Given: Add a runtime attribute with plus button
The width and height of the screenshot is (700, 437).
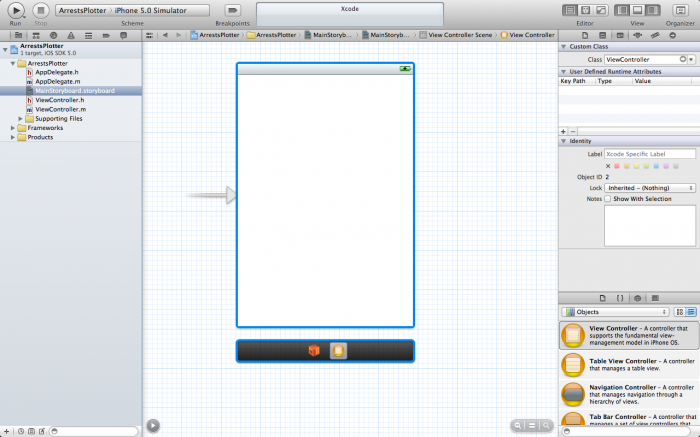Looking at the screenshot, I should tap(563, 132).
